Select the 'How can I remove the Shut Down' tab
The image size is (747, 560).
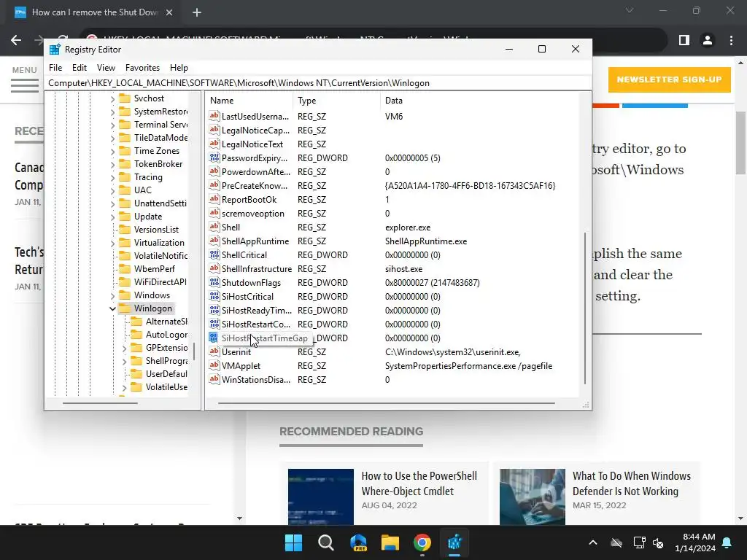point(95,12)
